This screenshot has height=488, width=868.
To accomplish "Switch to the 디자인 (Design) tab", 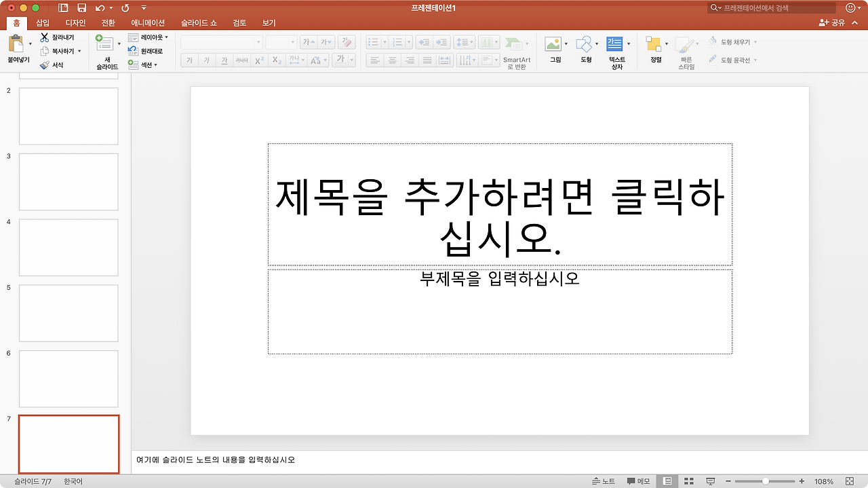I will 75,22.
